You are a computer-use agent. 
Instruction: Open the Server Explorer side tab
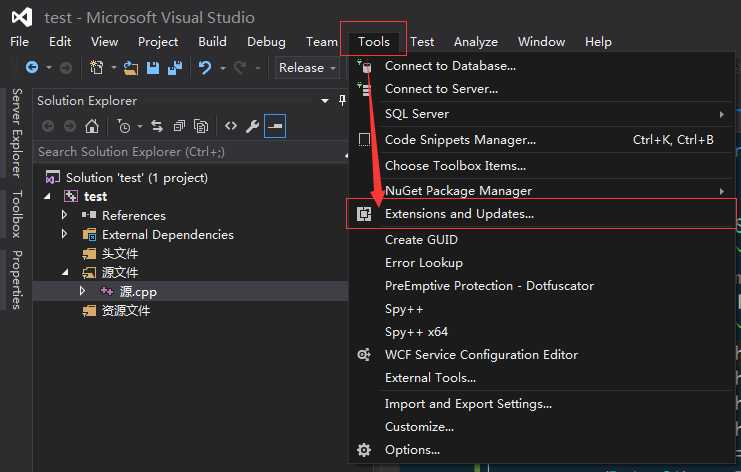pyautogui.click(x=17, y=133)
